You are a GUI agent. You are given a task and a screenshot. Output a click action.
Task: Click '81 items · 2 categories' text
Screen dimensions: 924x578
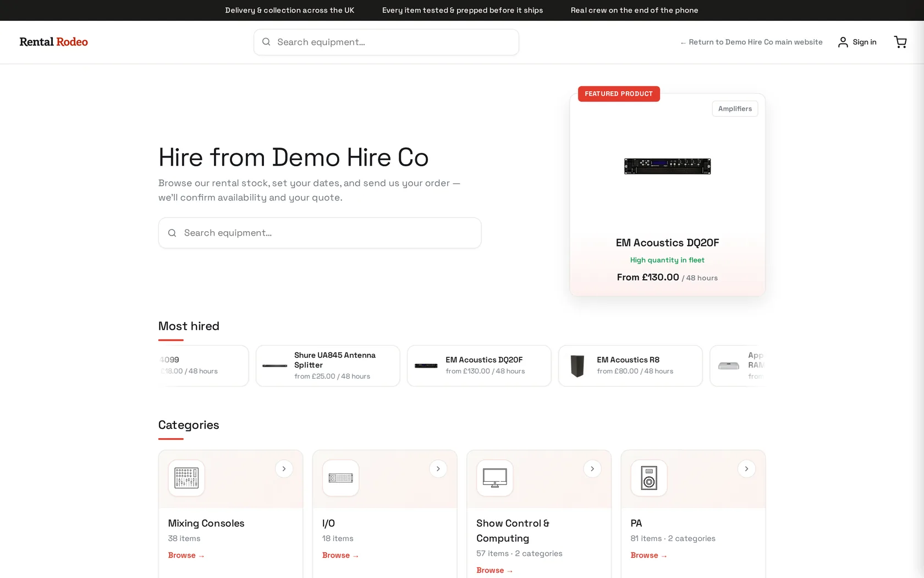673,538
